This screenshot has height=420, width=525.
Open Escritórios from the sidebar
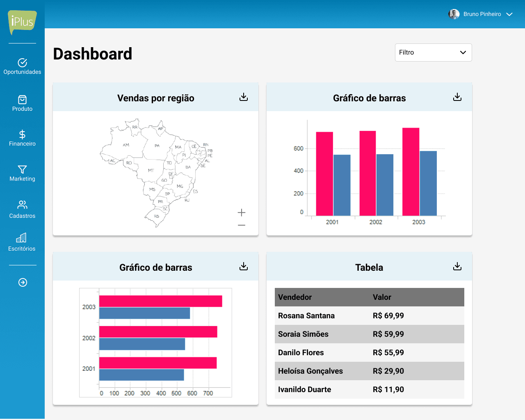point(22,242)
